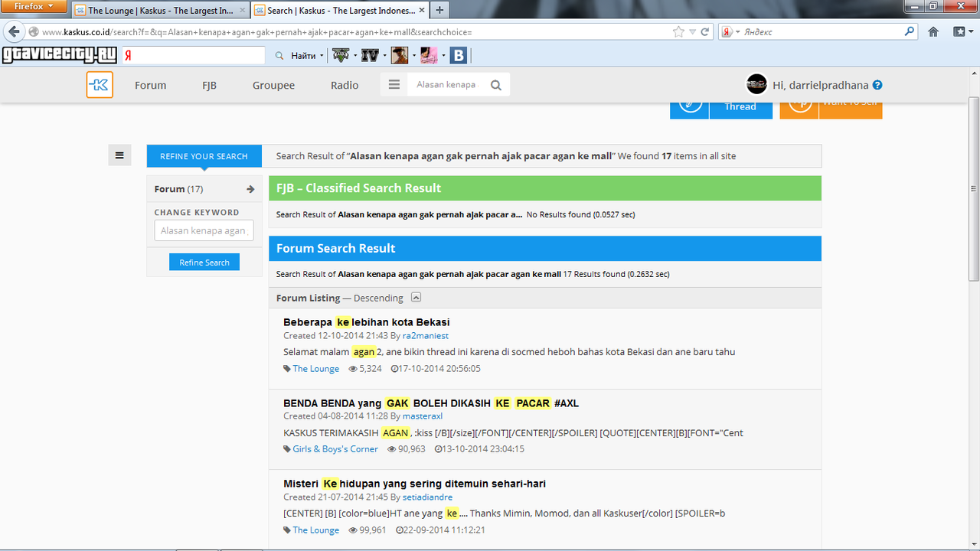
Task: Click the blue help icon next to username
Action: tap(877, 85)
